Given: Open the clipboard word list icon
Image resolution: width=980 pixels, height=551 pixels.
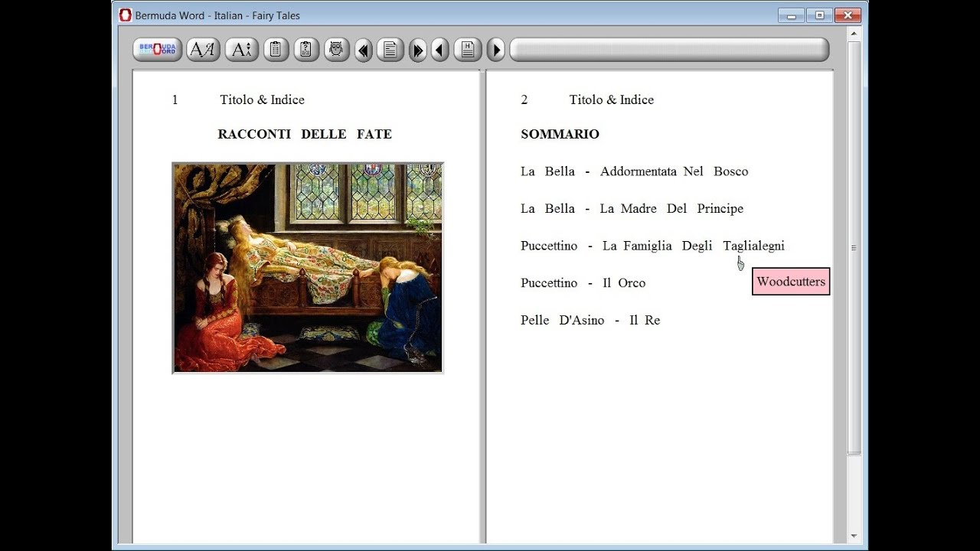Looking at the screenshot, I should (x=276, y=50).
